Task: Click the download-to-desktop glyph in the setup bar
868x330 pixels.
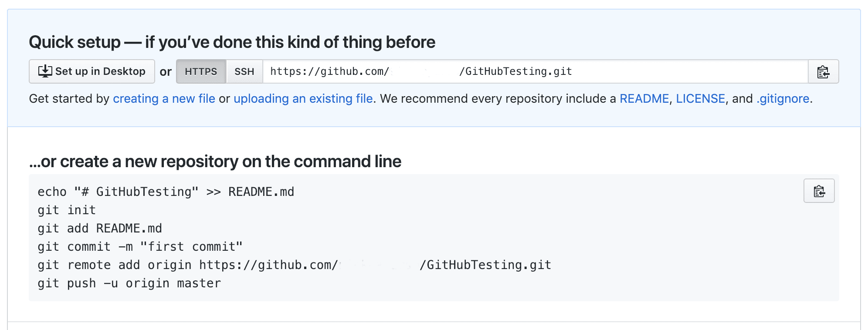Action: coord(46,71)
